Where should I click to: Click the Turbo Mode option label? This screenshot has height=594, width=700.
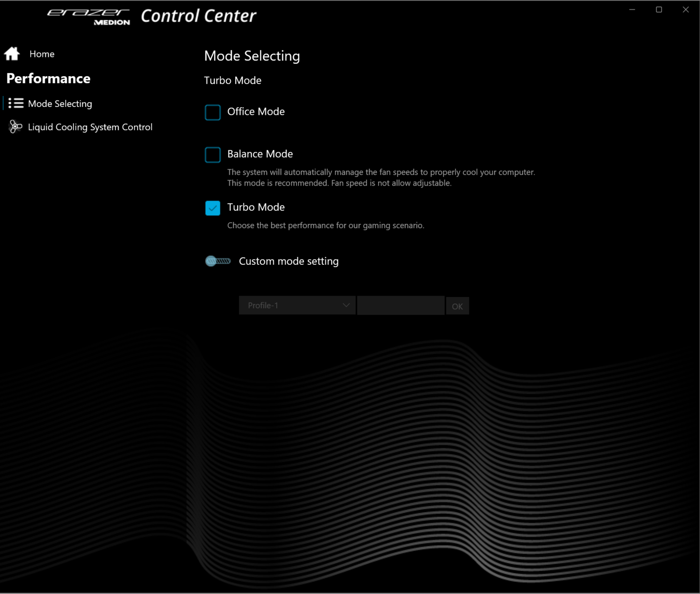[256, 207]
